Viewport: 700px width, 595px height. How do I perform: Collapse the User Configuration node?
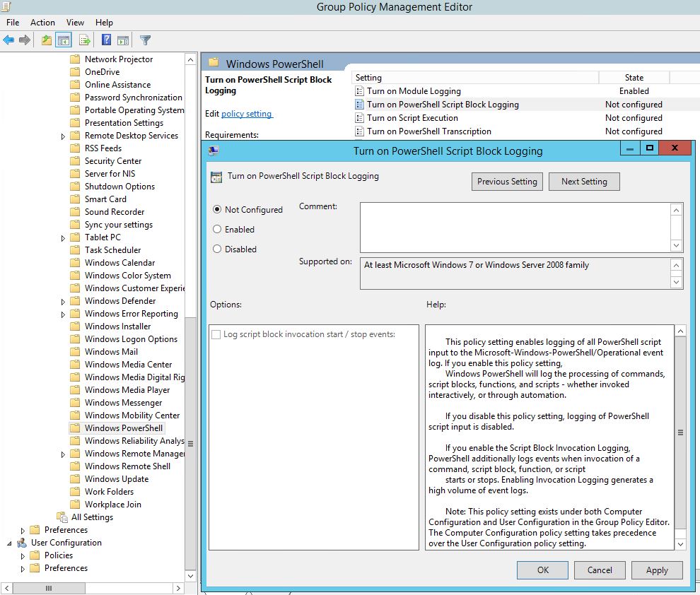pyautogui.click(x=9, y=543)
